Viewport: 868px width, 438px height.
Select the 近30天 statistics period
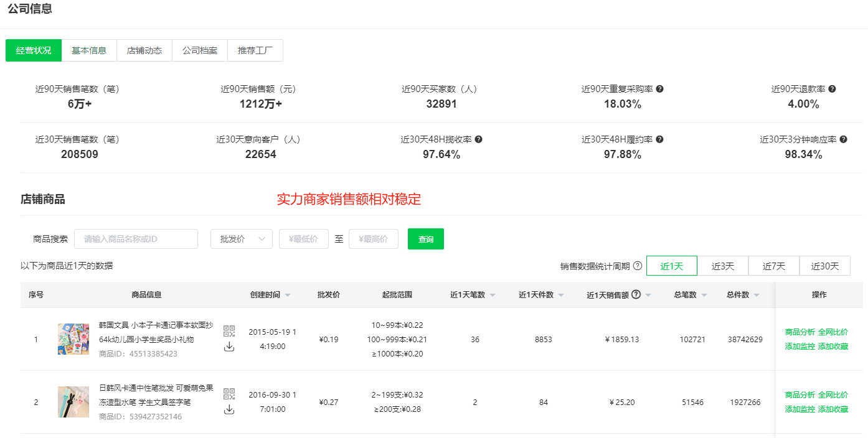click(824, 266)
